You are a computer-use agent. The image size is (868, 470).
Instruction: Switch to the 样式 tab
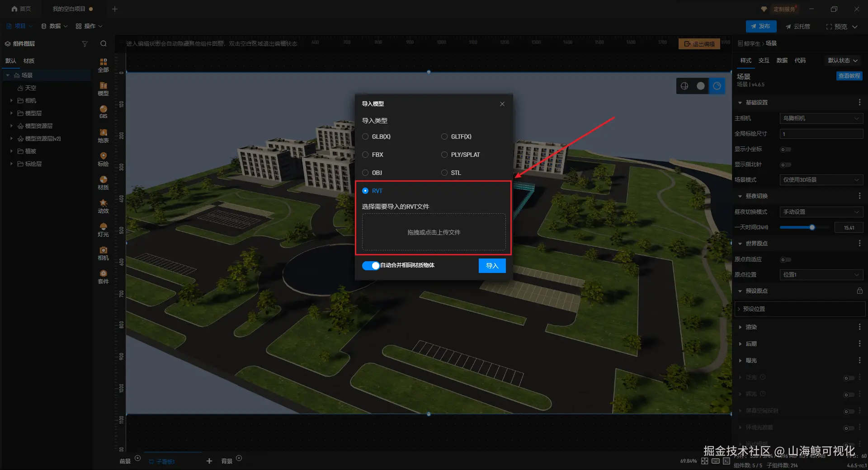coord(746,61)
